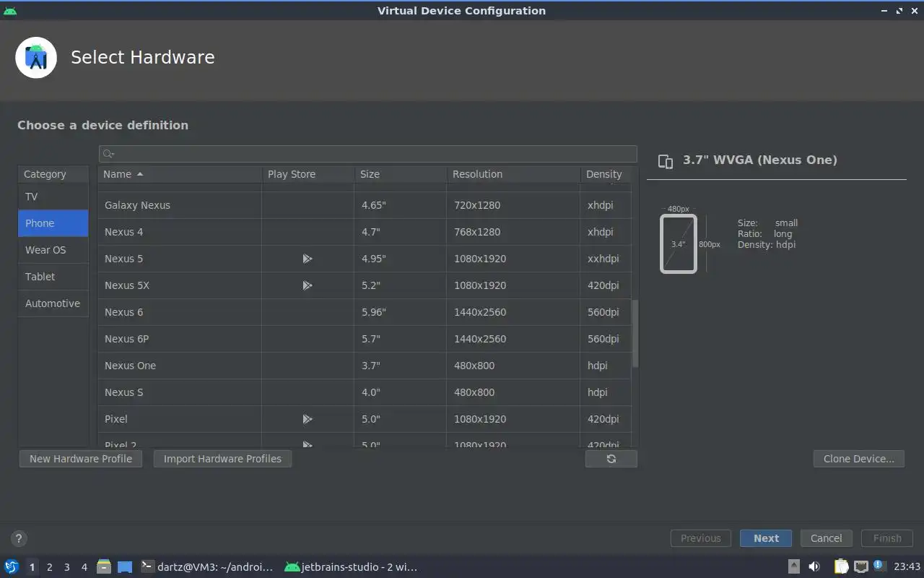This screenshot has height=578, width=924.
Task: Click the New Hardware Profile button
Action: tap(81, 459)
